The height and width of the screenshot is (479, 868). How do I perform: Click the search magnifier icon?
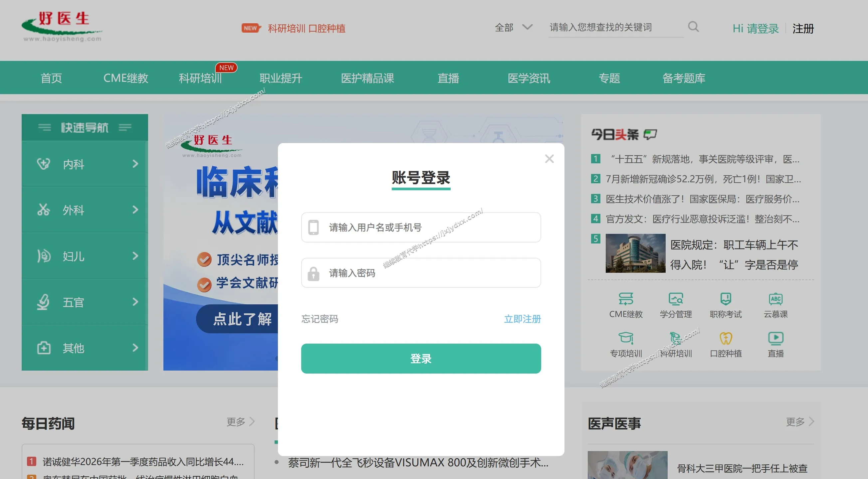[x=693, y=27]
